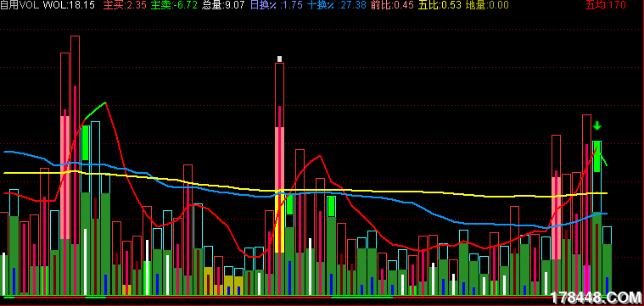Viewport: 644px width, 306px height.
Task: Click the 总量:9.07 value
Action: [223, 5]
